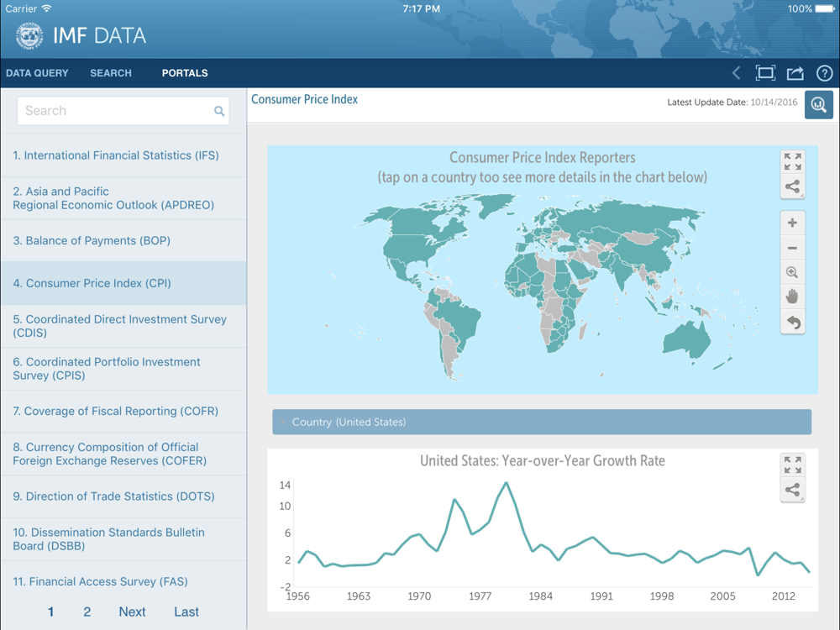Screen dimensions: 840x630
Task: Open fullscreen view from top toolbar
Action: (x=765, y=73)
